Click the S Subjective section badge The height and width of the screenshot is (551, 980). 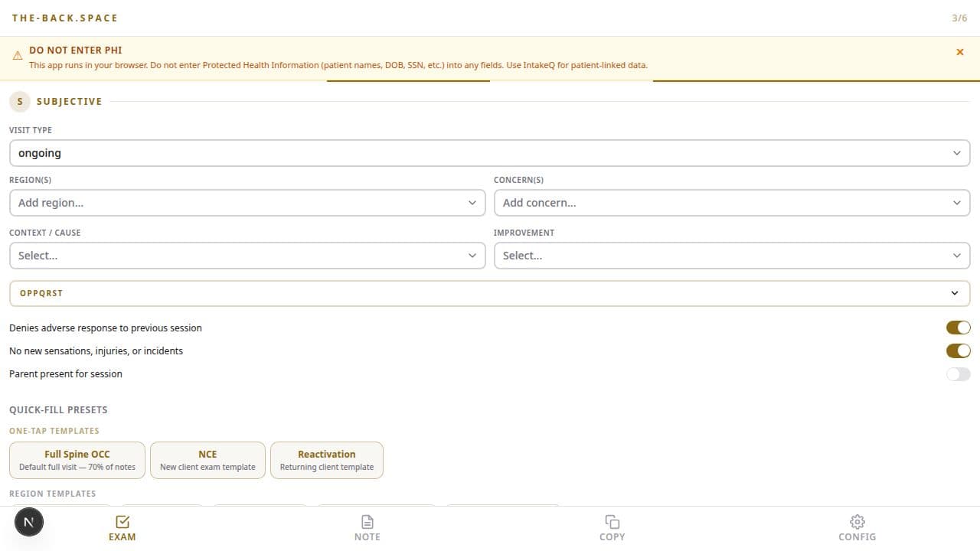point(19,101)
